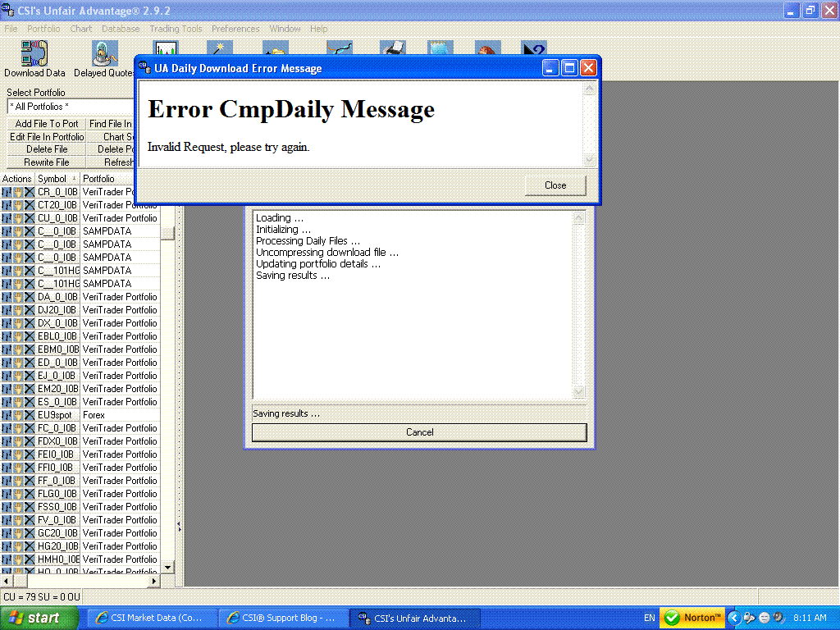
Task: Click the magic wand toolbar icon
Action: coord(220,48)
